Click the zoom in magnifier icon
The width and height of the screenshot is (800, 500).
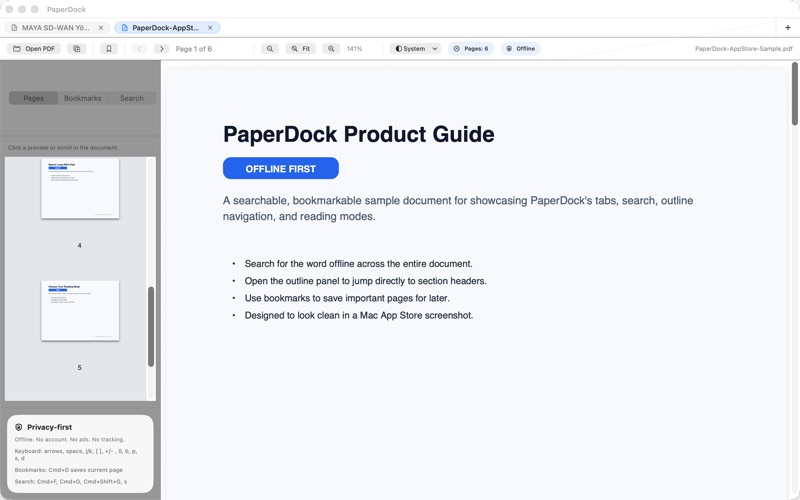click(x=331, y=48)
